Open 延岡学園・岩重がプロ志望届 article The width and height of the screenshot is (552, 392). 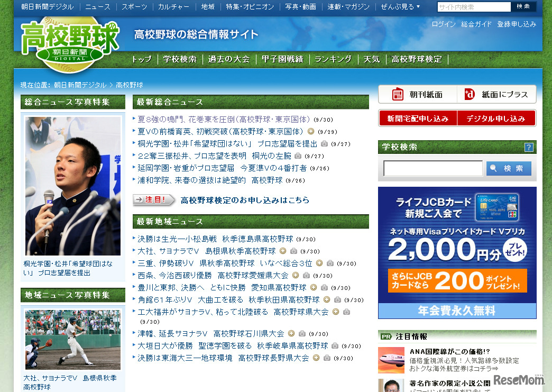tap(222, 168)
